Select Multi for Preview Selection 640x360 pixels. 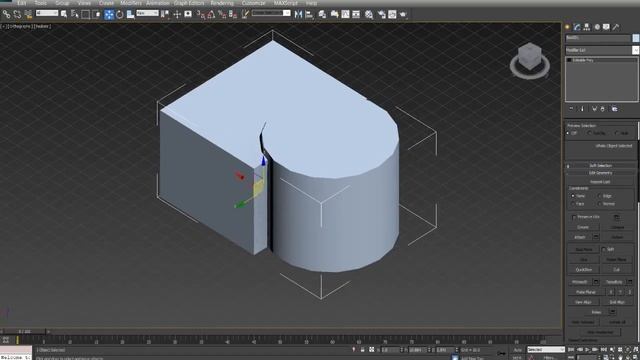pyautogui.click(x=622, y=133)
